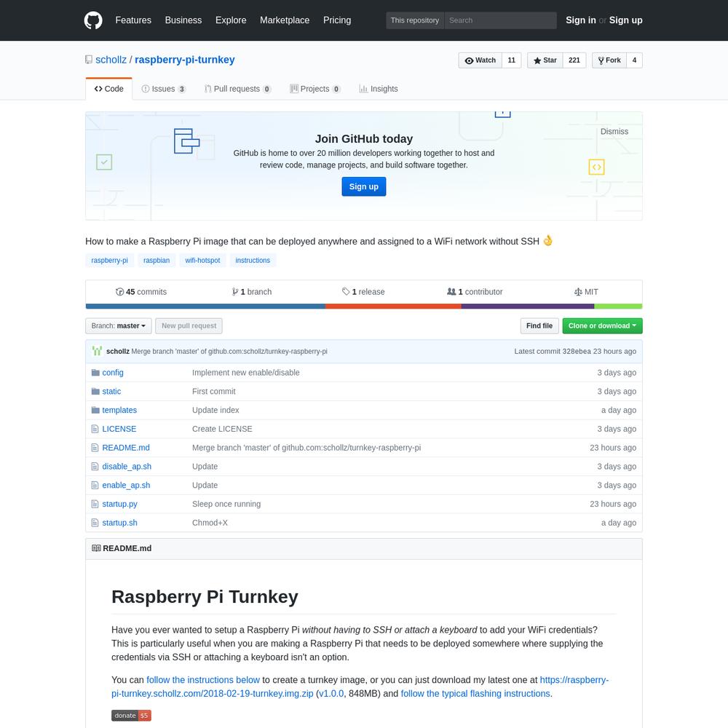Open the forks count 4
The height and width of the screenshot is (728, 728).
[x=634, y=60]
